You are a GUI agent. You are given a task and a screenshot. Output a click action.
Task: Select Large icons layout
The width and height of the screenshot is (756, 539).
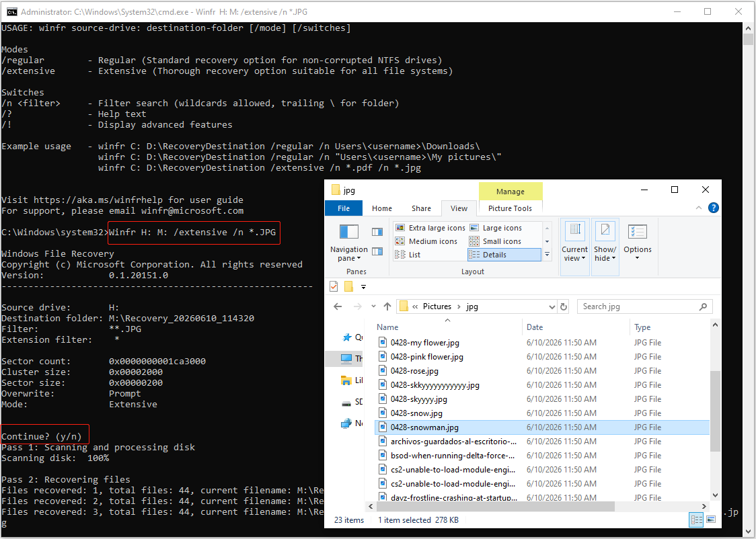tap(496, 228)
